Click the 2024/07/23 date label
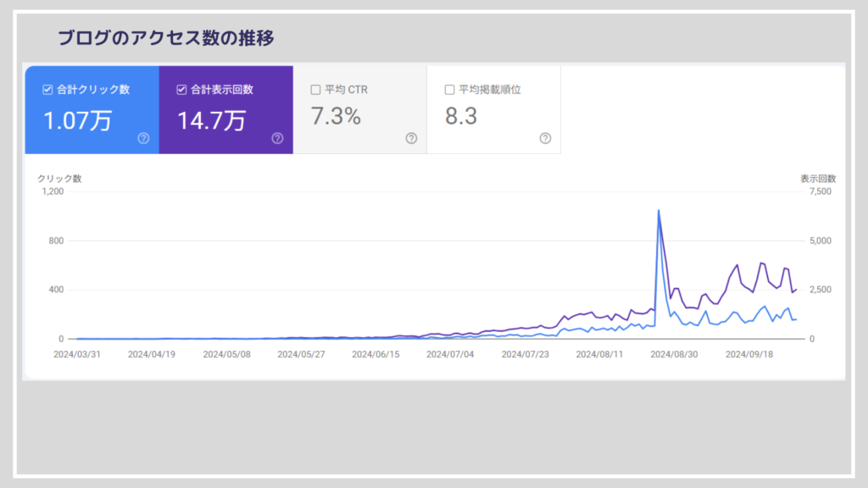 point(525,355)
